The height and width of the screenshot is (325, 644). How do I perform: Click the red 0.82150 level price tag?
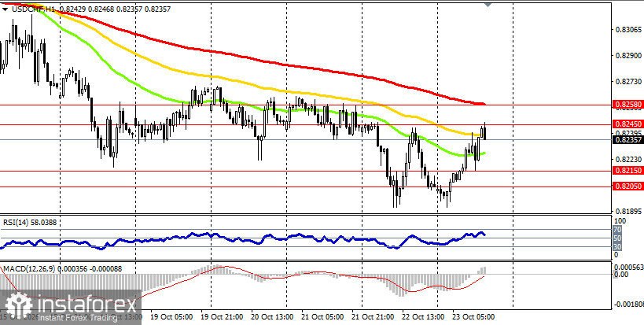(x=627, y=170)
